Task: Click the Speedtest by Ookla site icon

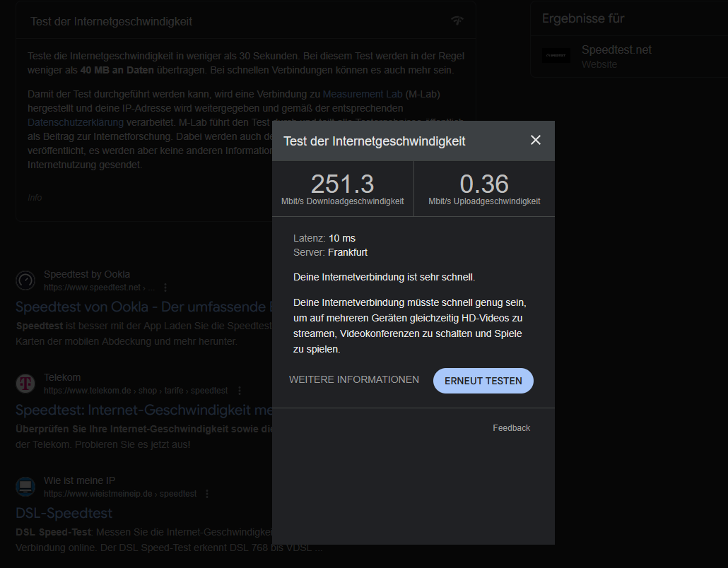Action: point(25,280)
